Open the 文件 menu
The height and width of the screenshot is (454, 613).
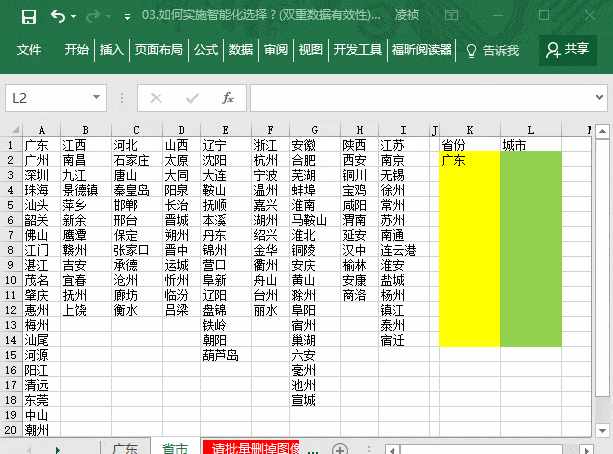pyautogui.click(x=29, y=50)
